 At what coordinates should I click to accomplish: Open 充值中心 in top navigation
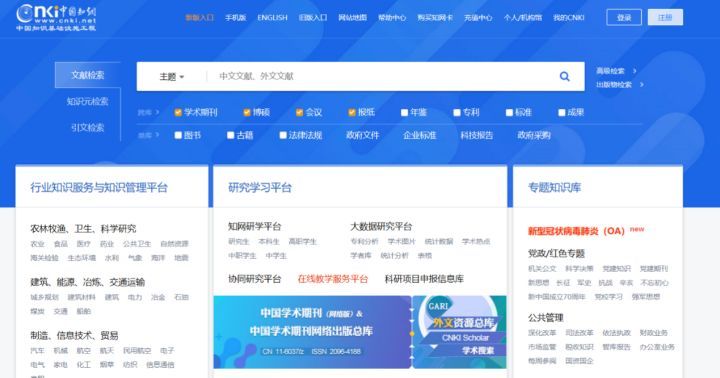tap(478, 17)
